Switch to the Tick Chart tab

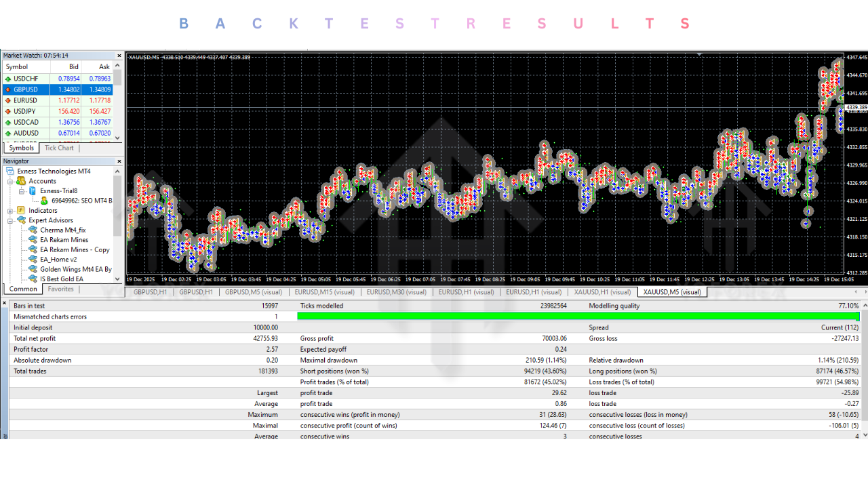pyautogui.click(x=59, y=148)
